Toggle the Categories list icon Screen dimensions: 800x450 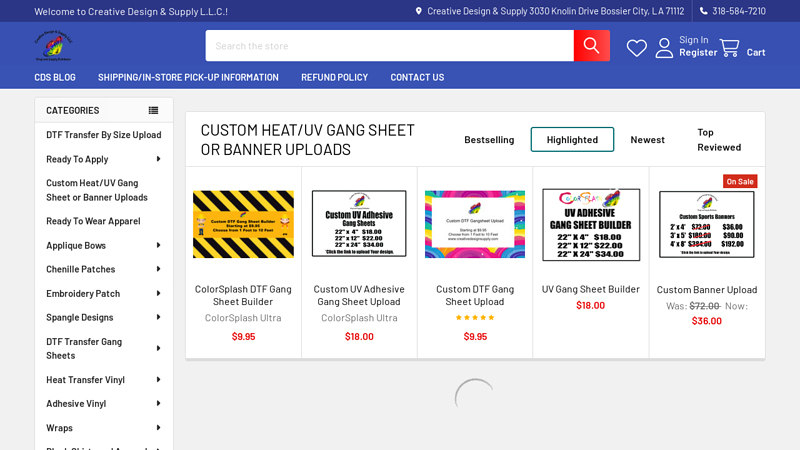point(153,110)
